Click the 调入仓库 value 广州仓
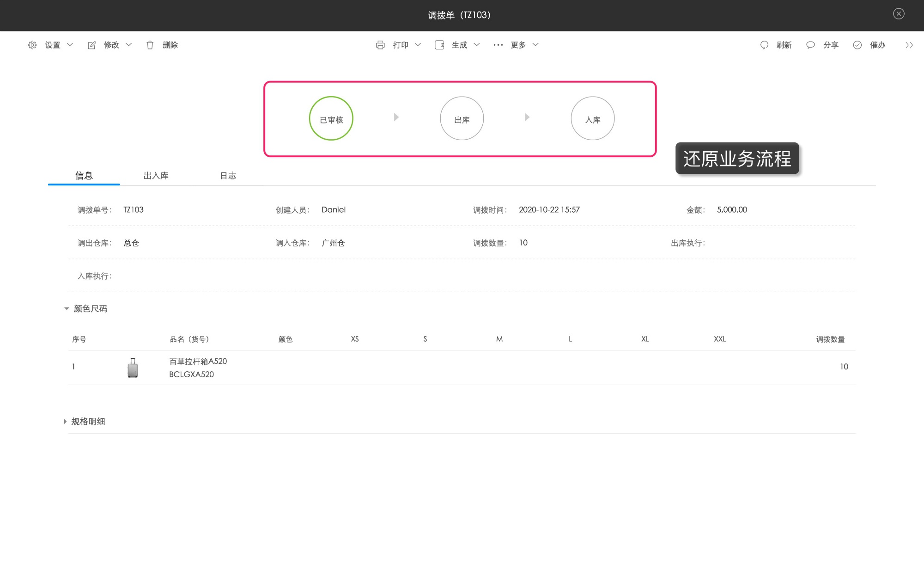The height and width of the screenshot is (576, 924). point(333,243)
